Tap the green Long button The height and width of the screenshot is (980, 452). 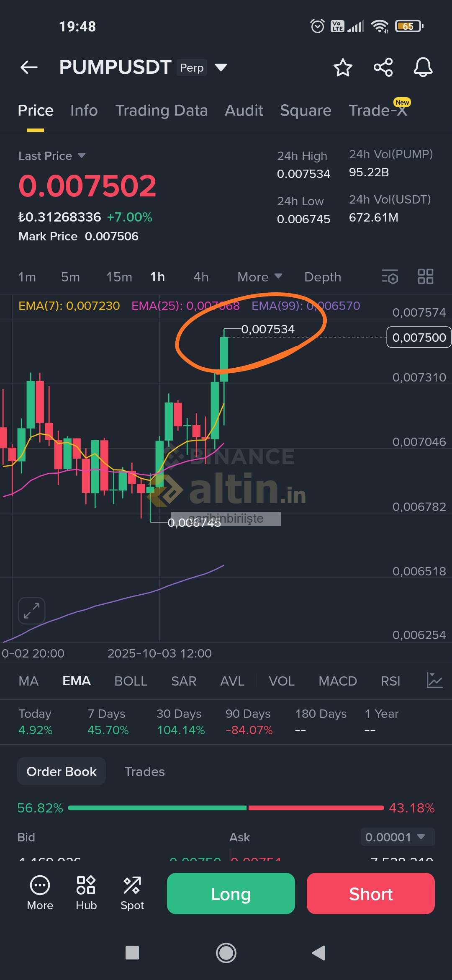point(231,893)
